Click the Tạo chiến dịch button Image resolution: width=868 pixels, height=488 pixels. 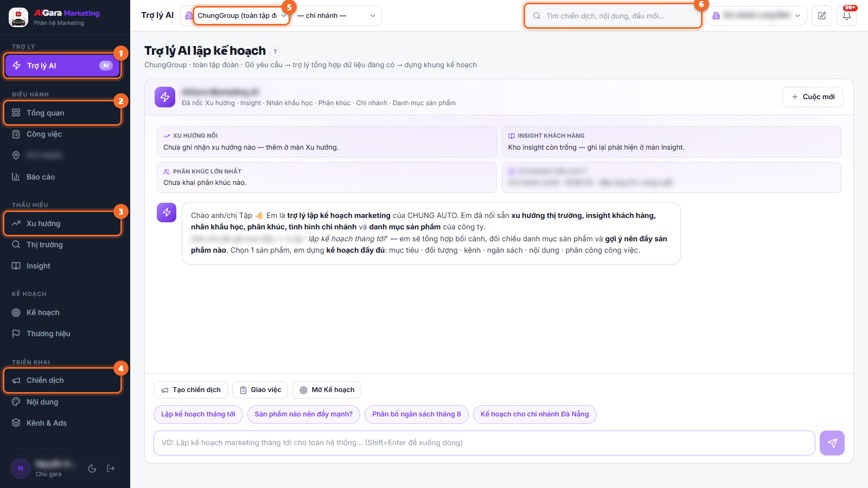click(190, 390)
